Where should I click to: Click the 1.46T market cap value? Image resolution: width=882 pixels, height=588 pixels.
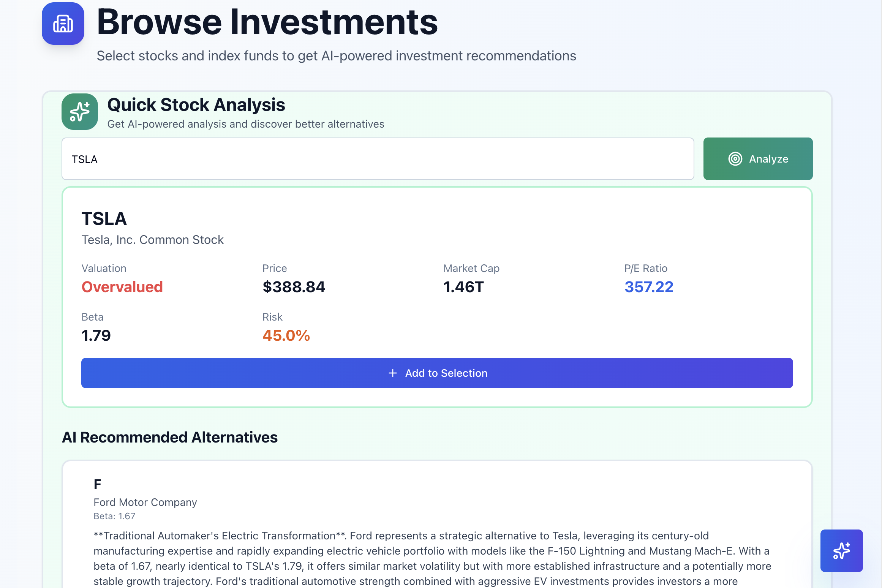[x=464, y=287]
